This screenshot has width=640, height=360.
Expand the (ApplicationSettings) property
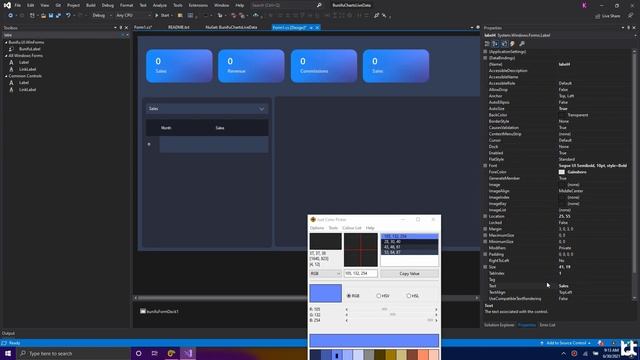pos(485,52)
